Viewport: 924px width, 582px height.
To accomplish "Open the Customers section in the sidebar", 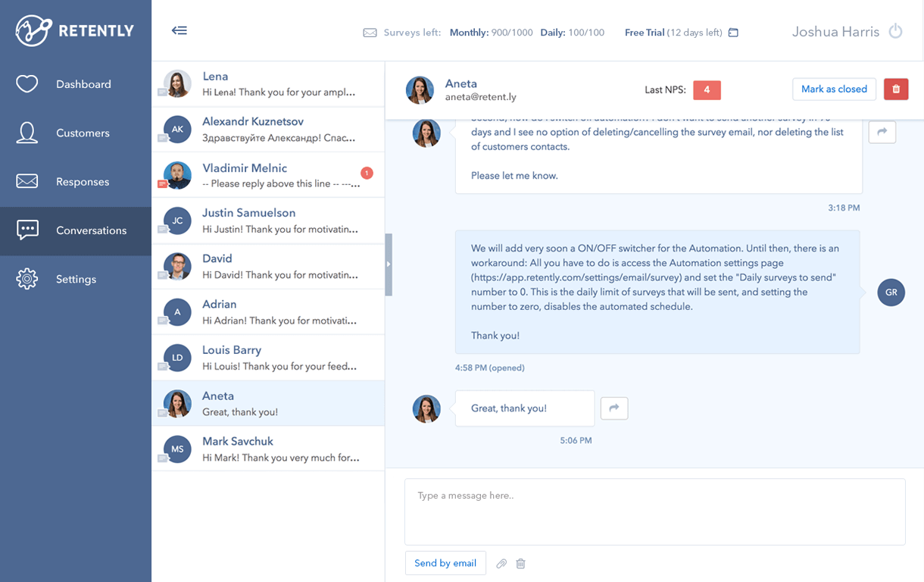I will point(27,133).
